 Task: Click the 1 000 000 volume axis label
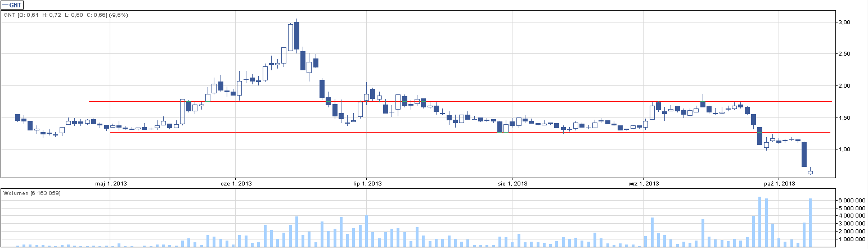tap(851, 239)
